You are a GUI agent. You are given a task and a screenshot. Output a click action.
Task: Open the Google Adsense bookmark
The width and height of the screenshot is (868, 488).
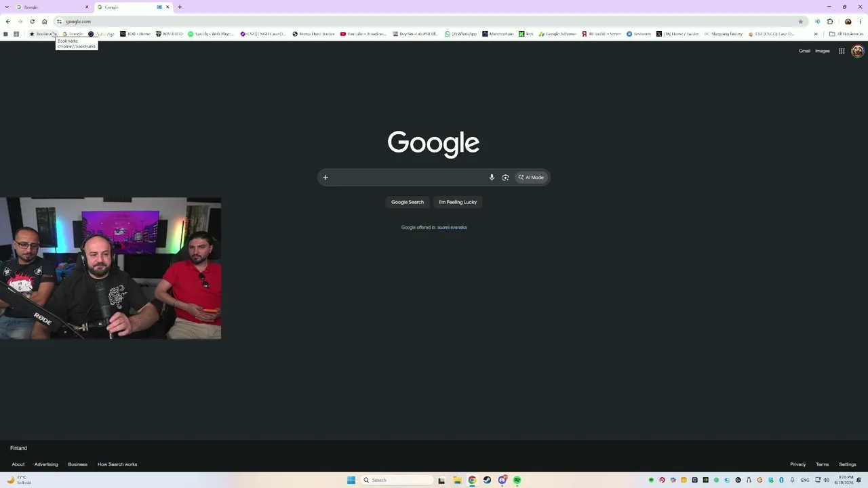point(557,34)
